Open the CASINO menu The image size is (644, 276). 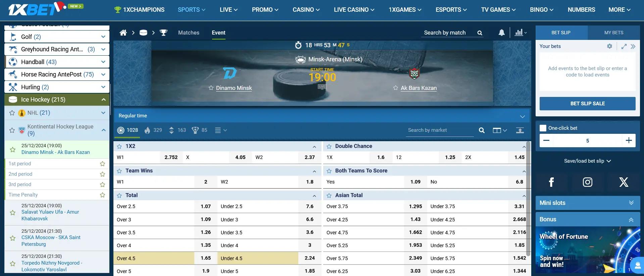point(306,10)
